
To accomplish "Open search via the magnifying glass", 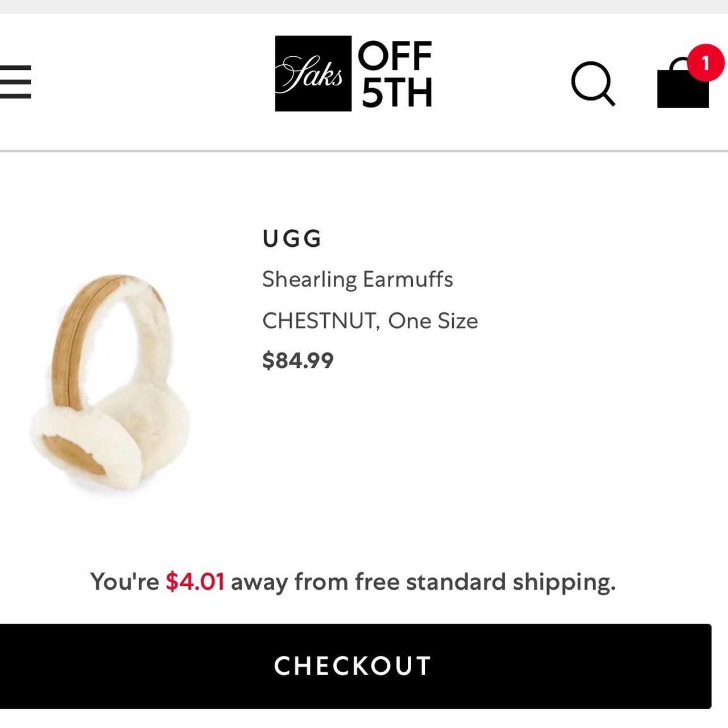I will point(593,84).
